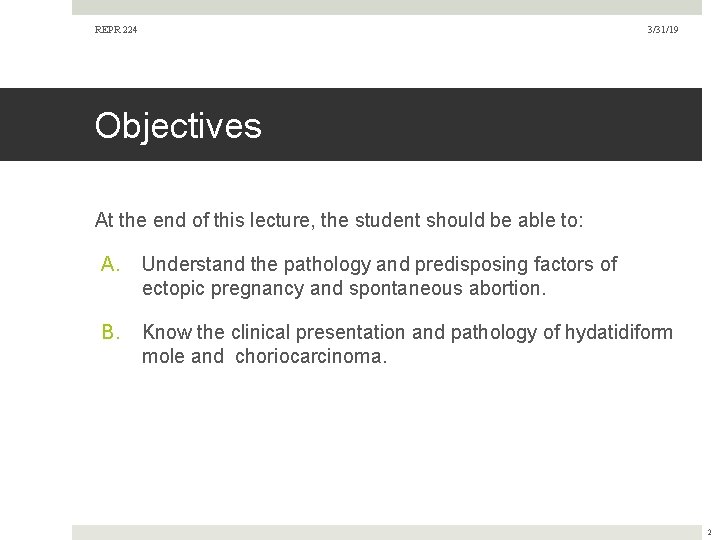
Task: Select the Objectives slide title
Action: coord(178,126)
